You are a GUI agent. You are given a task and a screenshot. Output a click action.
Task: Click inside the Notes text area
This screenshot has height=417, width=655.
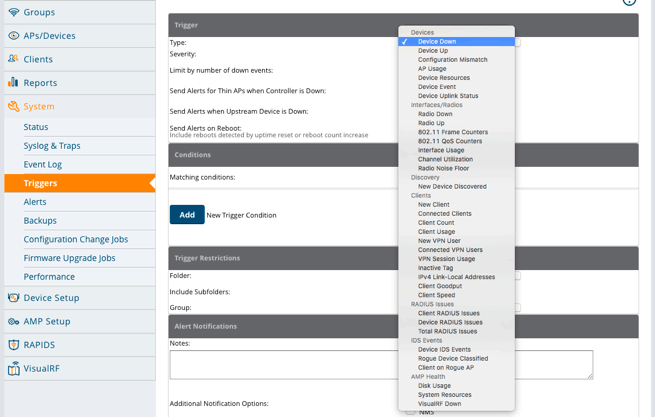(x=380, y=364)
